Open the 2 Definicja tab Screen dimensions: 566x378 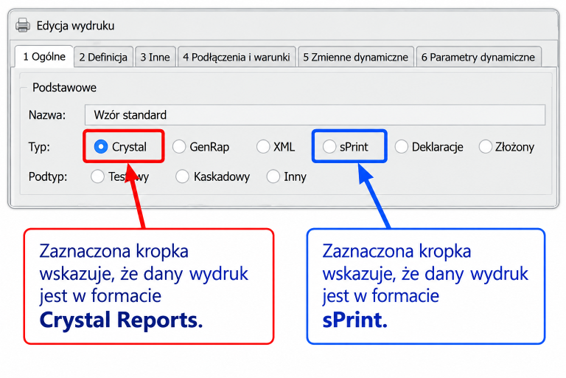point(103,57)
